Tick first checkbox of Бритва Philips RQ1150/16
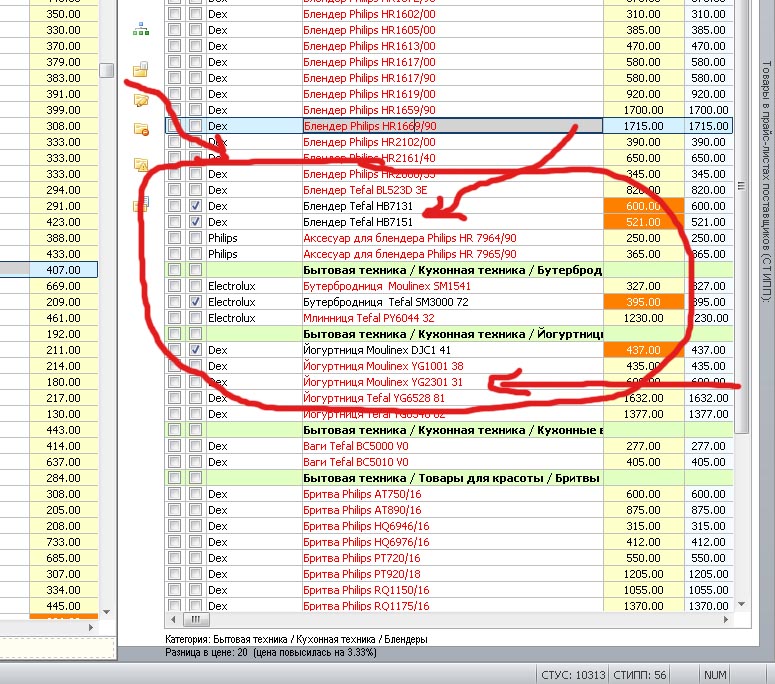 [x=174, y=590]
